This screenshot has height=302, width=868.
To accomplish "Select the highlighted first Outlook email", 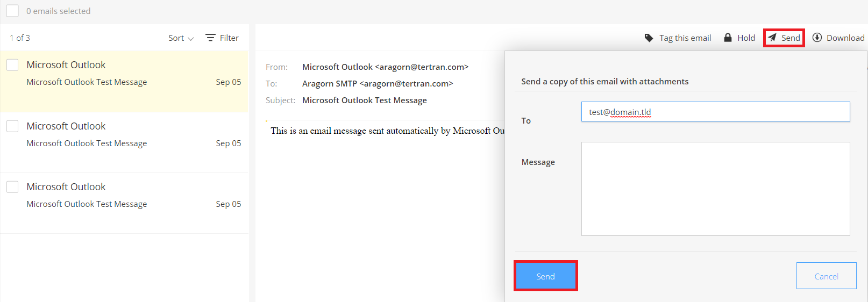I will 124,81.
